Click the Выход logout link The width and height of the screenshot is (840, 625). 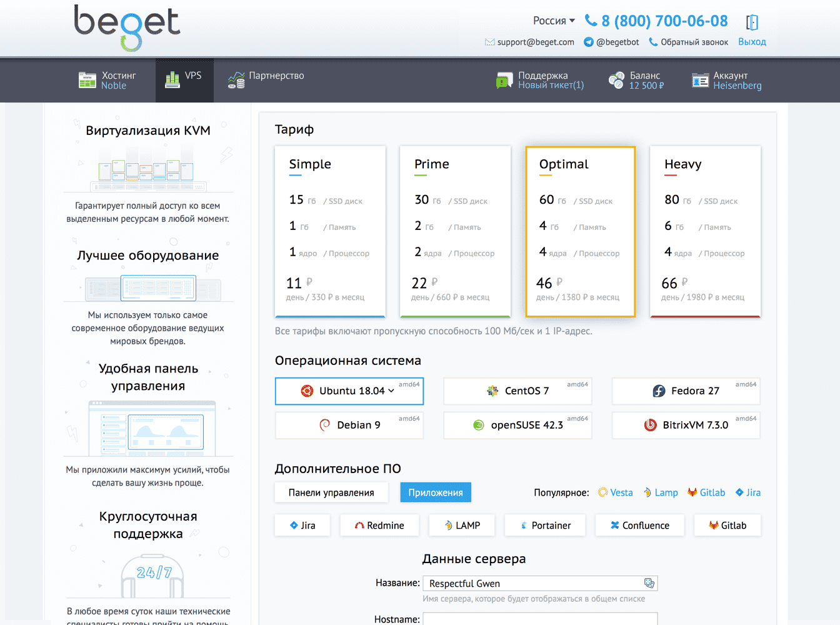coord(752,42)
